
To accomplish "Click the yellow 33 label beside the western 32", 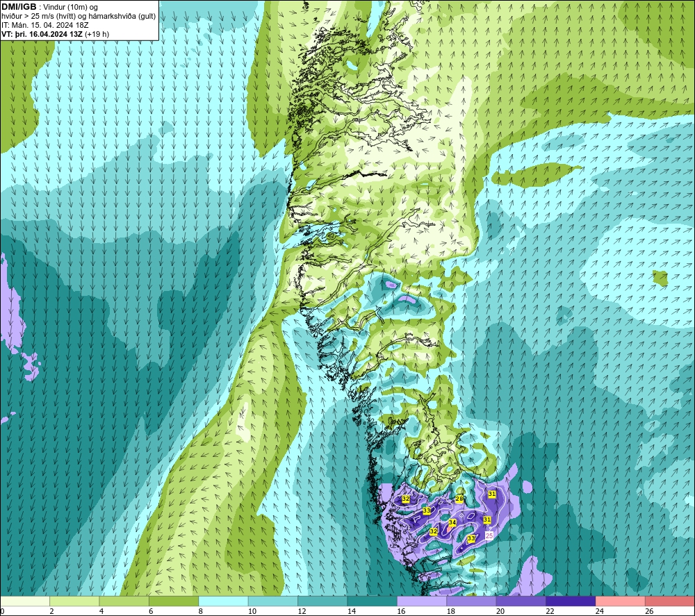I will 427,510.
